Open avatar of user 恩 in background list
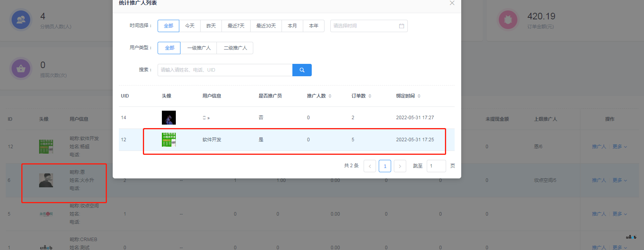644x250 pixels. (x=46, y=180)
